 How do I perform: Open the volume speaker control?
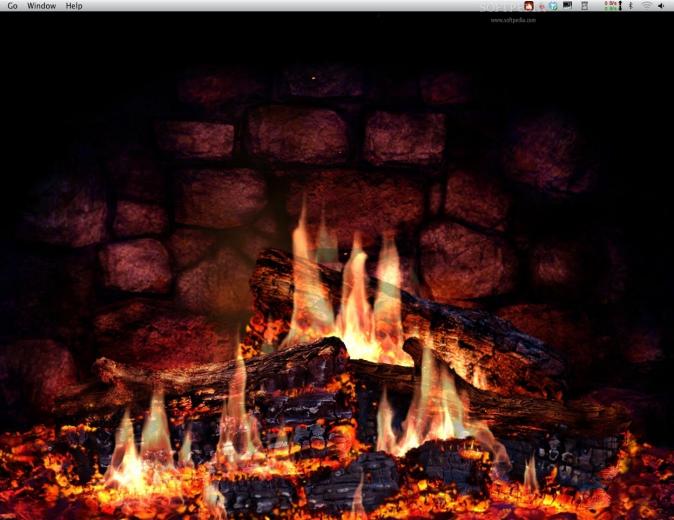click(x=661, y=6)
